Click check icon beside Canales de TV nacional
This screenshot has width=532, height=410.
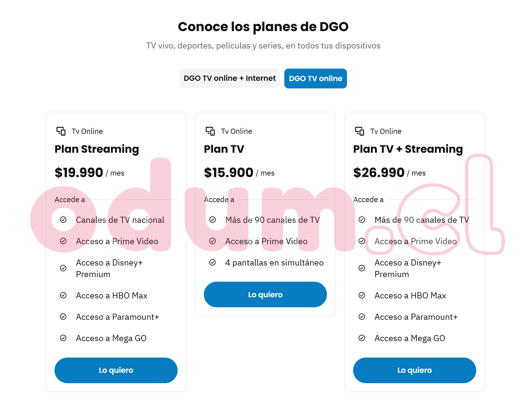pos(63,220)
